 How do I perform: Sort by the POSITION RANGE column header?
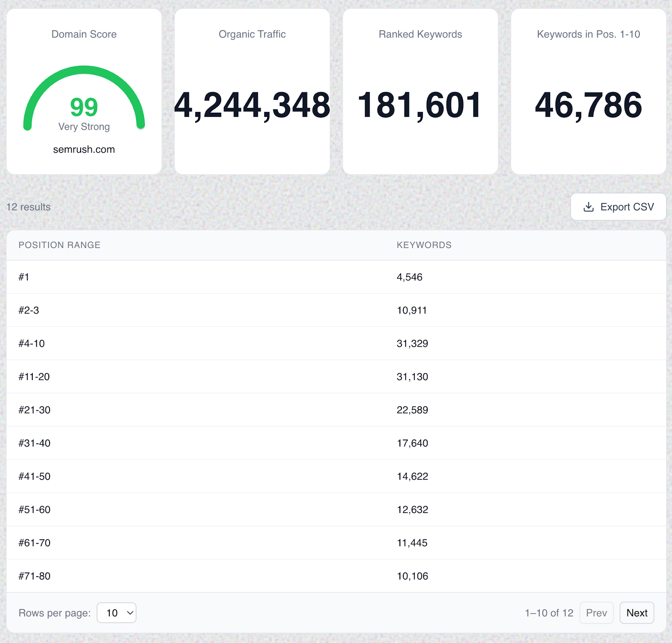point(59,245)
